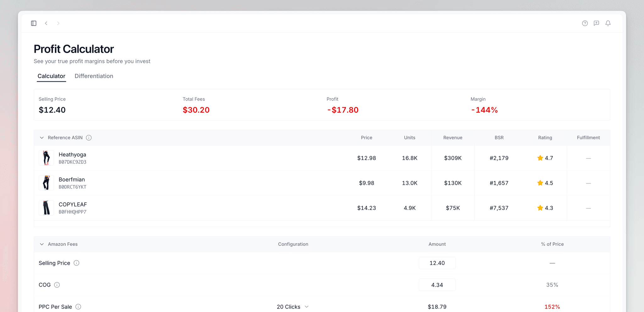Click the $9.98 price cell
The width and height of the screenshot is (644, 312).
tap(367, 183)
